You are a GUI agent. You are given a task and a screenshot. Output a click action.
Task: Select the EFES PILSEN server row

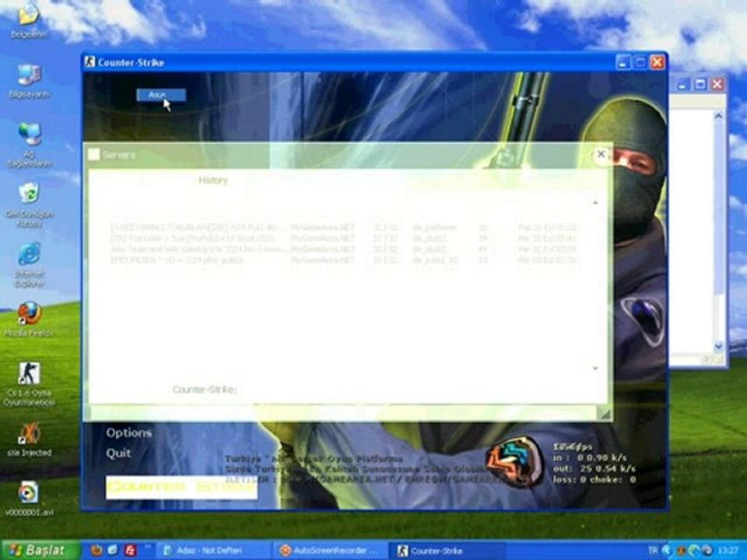tap(344, 260)
